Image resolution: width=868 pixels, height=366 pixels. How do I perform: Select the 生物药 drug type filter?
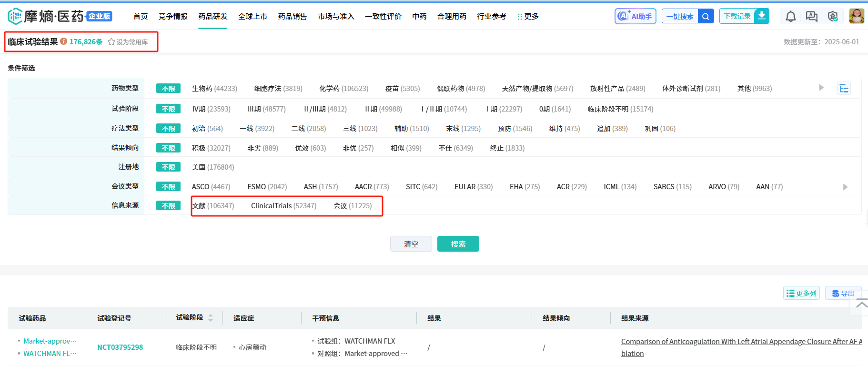point(214,89)
